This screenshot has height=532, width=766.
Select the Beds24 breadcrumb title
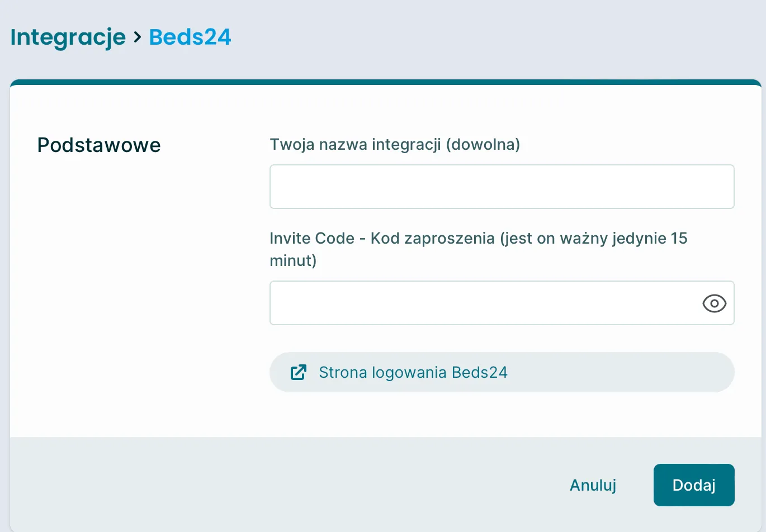[x=190, y=37]
